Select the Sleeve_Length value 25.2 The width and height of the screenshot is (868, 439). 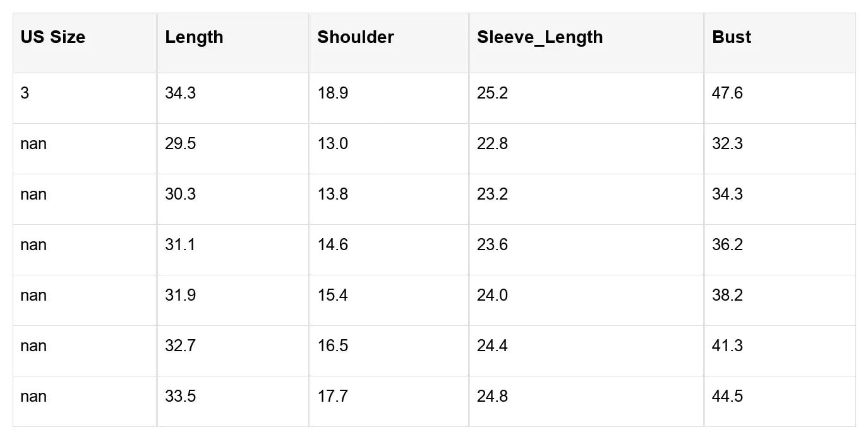(x=493, y=93)
